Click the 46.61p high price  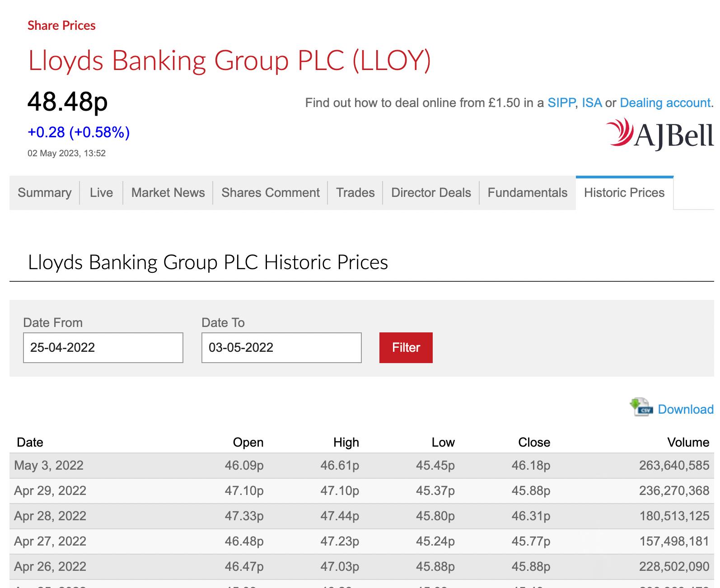(x=340, y=466)
